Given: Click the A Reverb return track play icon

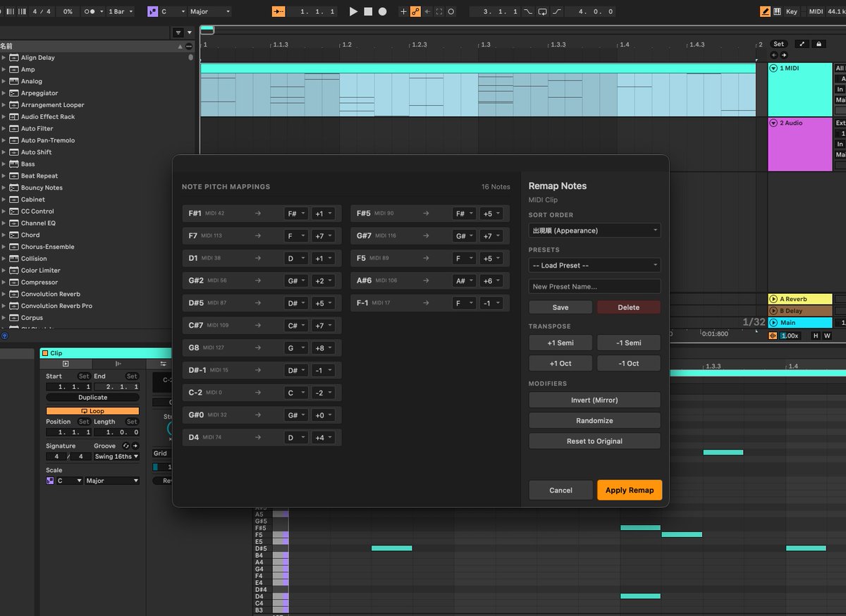Looking at the screenshot, I should [x=773, y=299].
